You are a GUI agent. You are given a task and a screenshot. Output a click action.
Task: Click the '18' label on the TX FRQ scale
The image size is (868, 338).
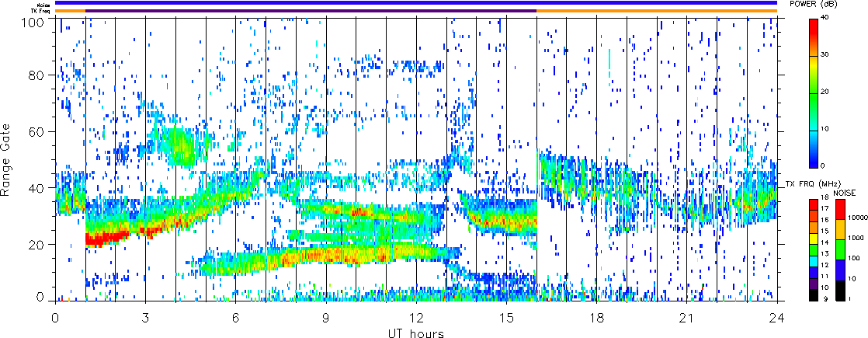tap(825, 198)
